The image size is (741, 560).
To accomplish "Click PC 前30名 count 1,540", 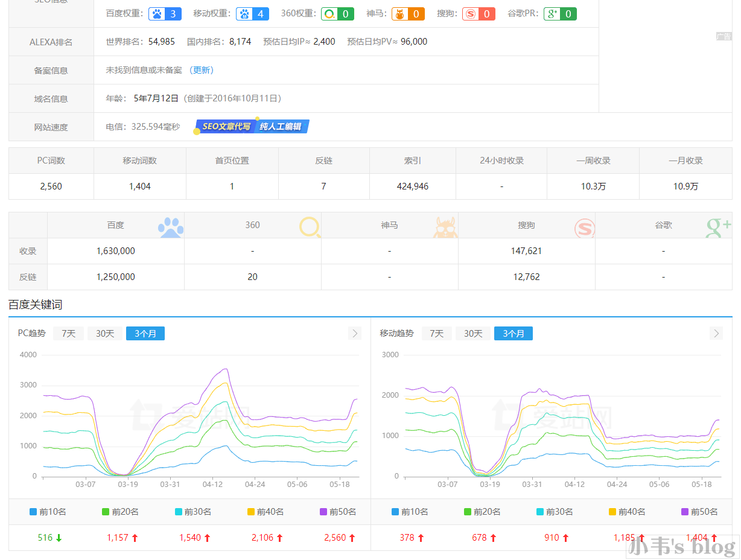I will (190, 538).
